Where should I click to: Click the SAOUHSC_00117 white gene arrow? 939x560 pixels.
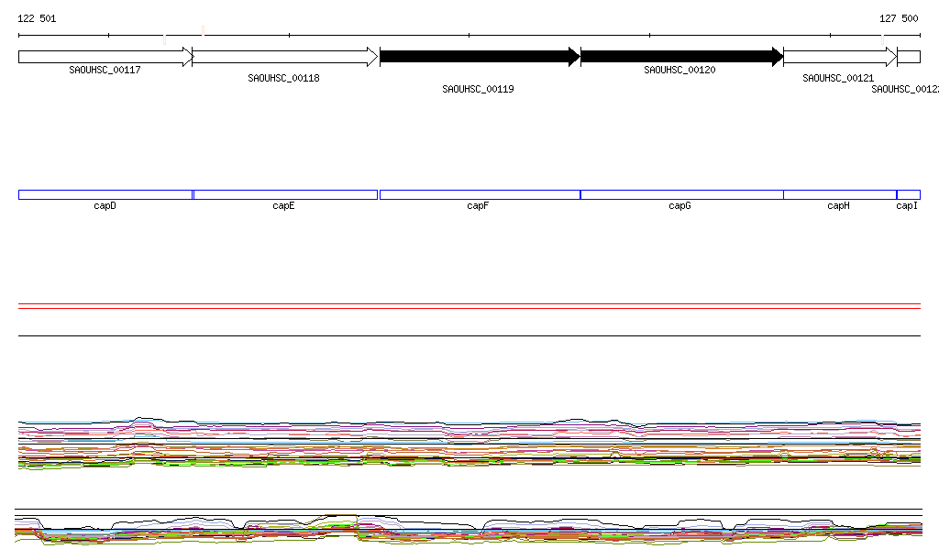pos(105,57)
